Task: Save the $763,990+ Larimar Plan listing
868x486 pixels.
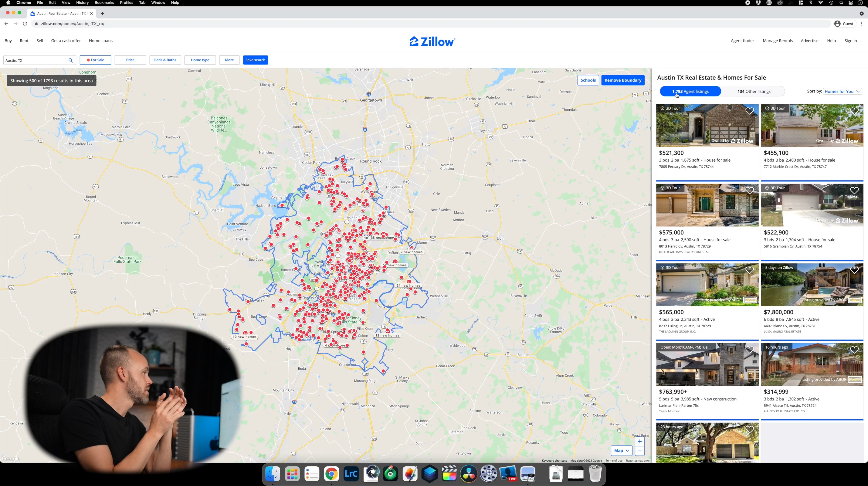Action: coord(749,350)
